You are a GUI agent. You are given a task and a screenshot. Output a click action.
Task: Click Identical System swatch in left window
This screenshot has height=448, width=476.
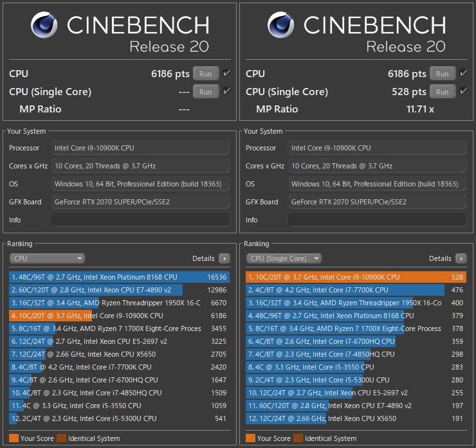[61, 438]
